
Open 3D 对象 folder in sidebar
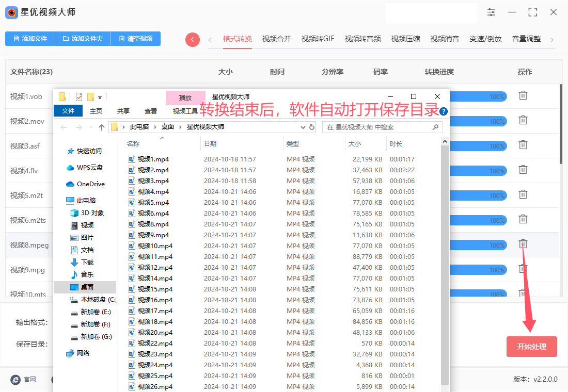87,213
